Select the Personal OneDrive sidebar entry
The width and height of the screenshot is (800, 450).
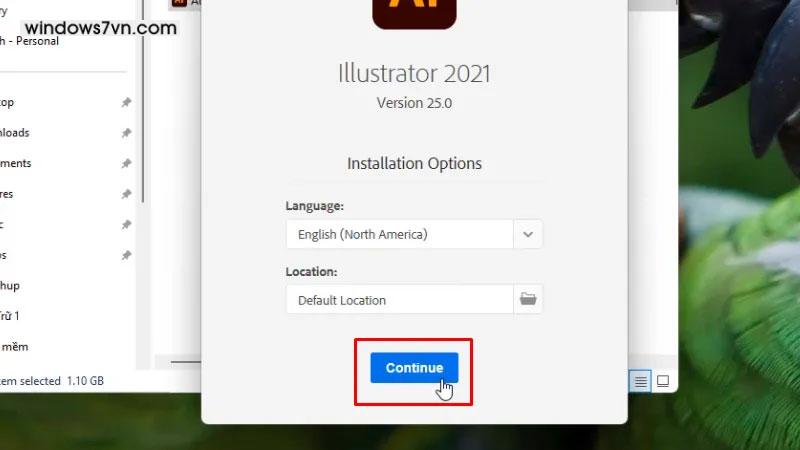click(29, 41)
